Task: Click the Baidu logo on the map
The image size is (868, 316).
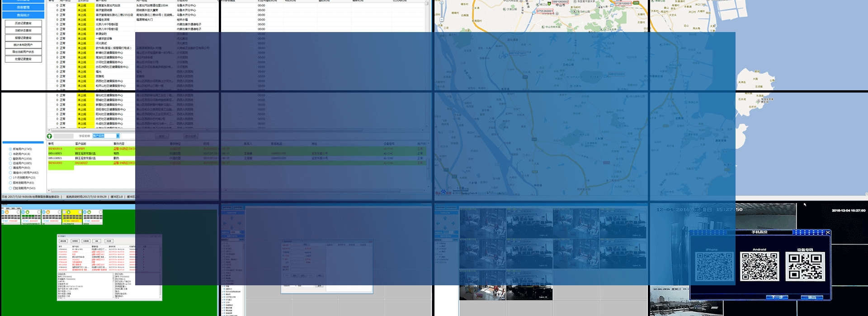Action: [443, 193]
